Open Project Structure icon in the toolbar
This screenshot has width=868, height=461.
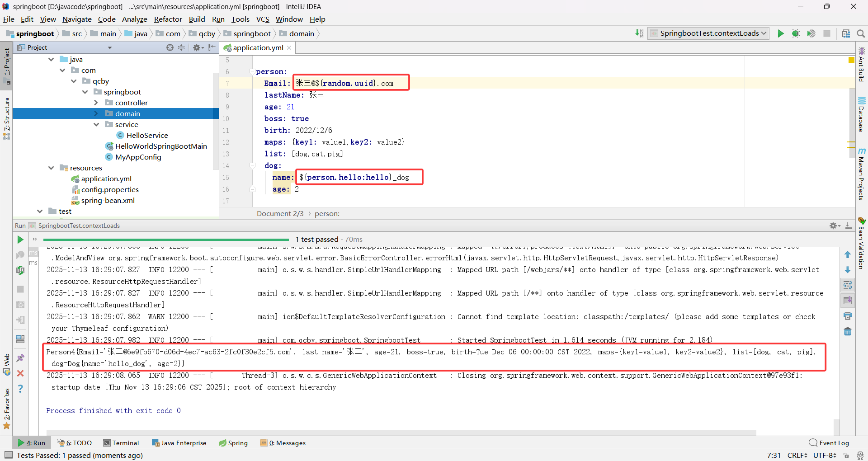tap(846, 33)
